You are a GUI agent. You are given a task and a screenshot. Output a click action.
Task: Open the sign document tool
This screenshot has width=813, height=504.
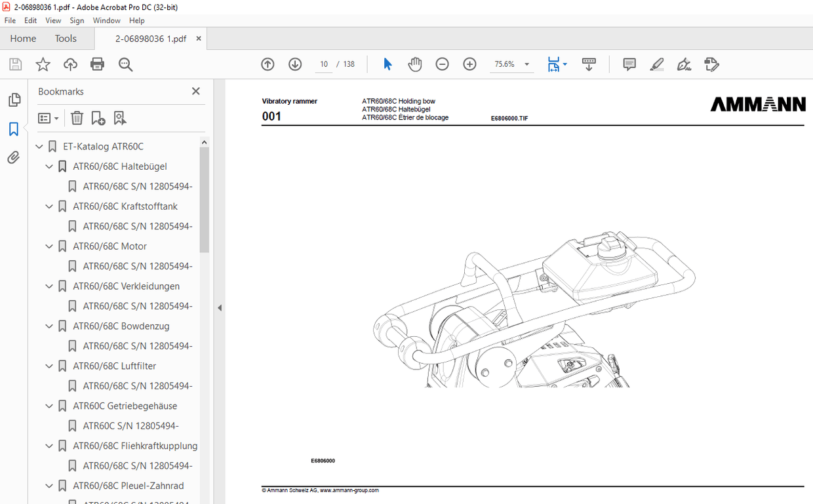pyautogui.click(x=684, y=64)
